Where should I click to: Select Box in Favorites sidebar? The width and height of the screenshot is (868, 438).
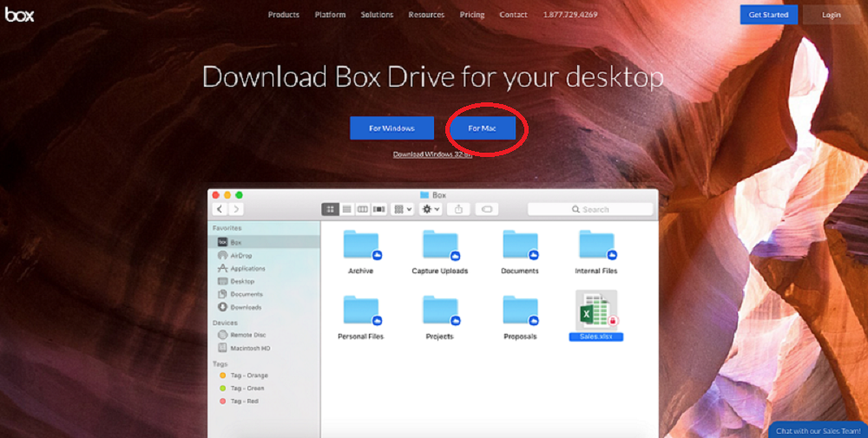click(x=265, y=242)
